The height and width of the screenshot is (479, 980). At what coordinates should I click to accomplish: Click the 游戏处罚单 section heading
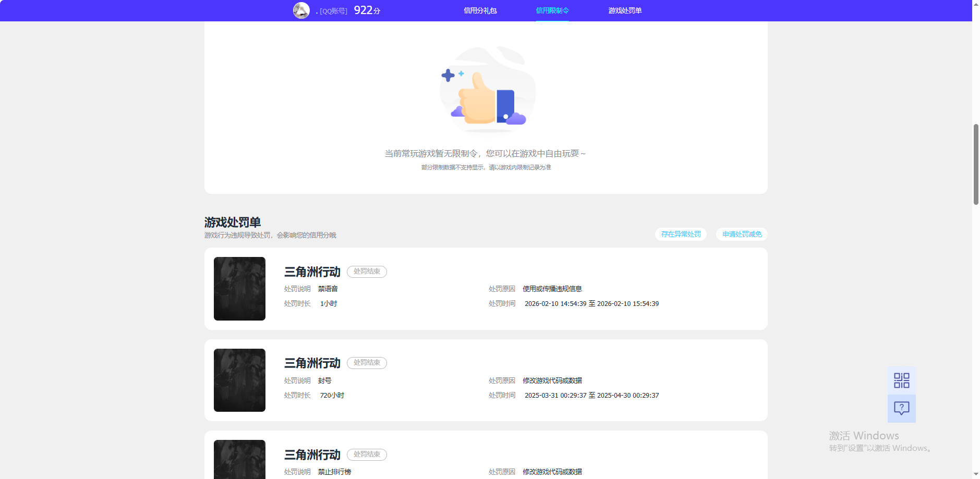233,223
